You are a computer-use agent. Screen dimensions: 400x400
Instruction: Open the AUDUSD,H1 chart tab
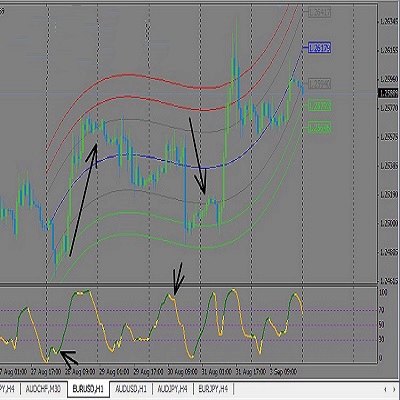[131, 389]
